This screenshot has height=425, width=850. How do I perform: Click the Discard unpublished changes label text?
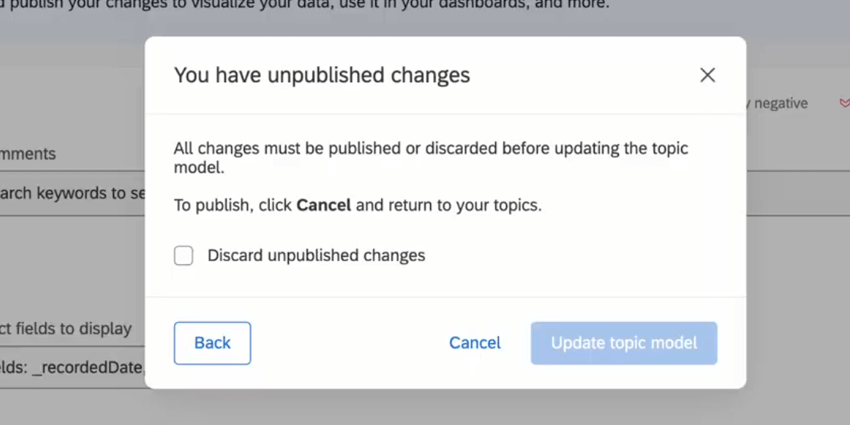(316, 255)
